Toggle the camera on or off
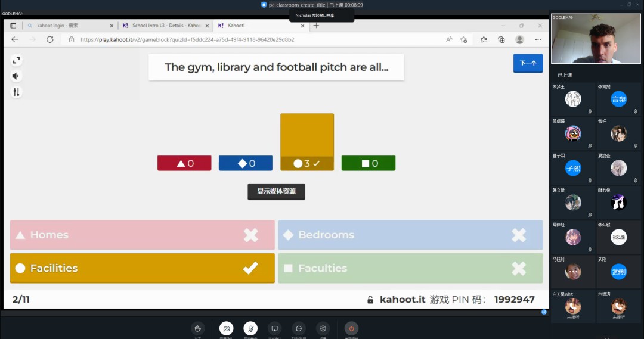Image resolution: width=644 pixels, height=339 pixels. pyautogui.click(x=226, y=328)
